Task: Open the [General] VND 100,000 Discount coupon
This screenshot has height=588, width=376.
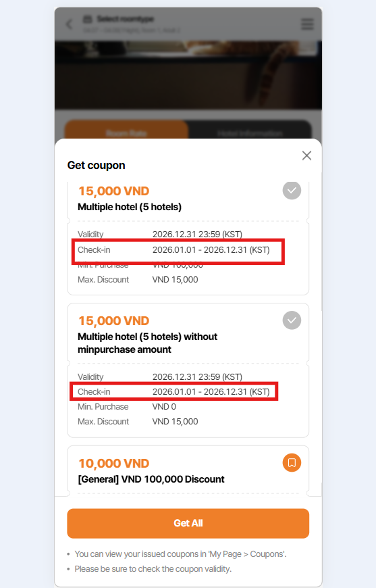Action: point(151,479)
